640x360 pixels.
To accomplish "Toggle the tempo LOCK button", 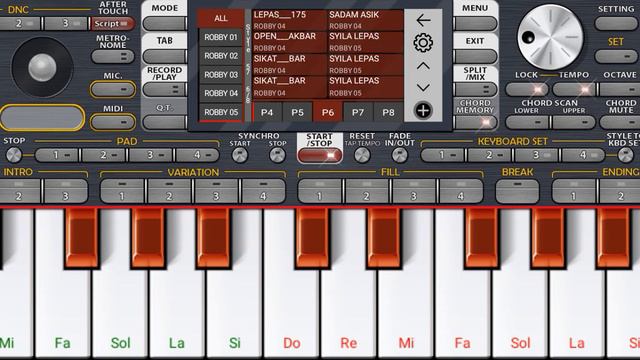I will tap(527, 89).
